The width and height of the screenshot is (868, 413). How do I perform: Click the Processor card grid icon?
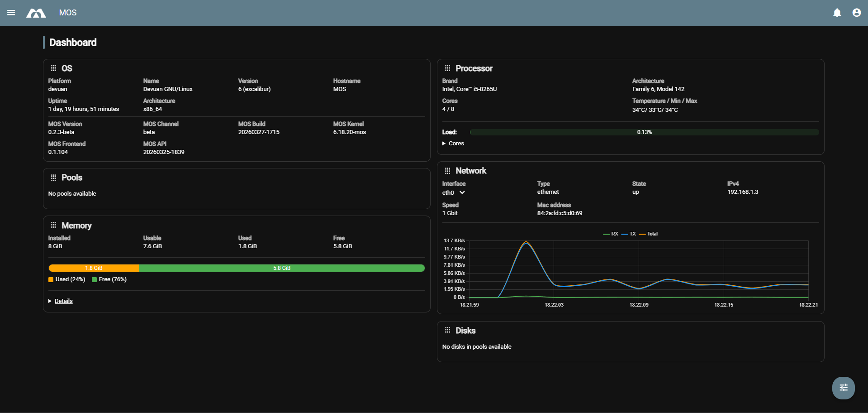[447, 68]
